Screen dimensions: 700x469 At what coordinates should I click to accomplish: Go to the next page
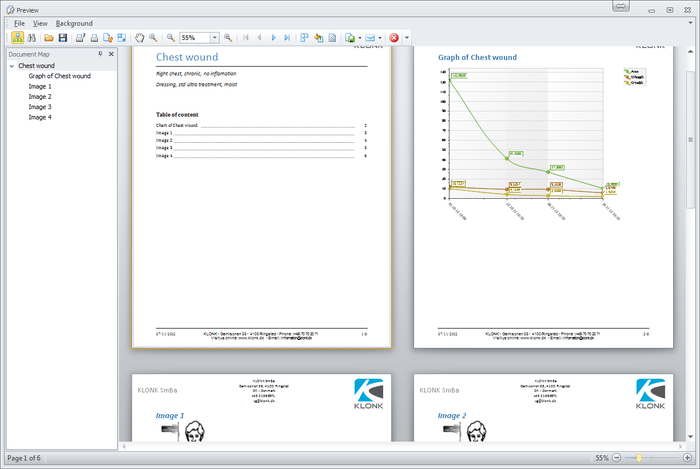click(x=274, y=38)
